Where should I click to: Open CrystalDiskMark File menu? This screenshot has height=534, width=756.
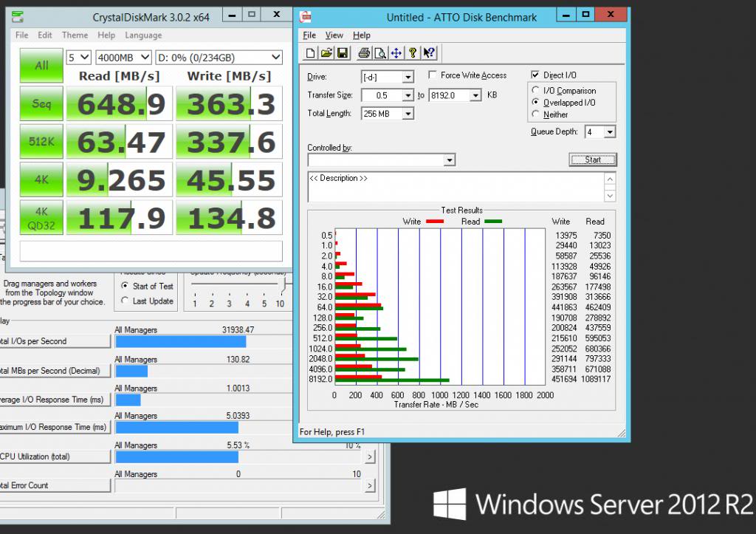click(x=21, y=35)
